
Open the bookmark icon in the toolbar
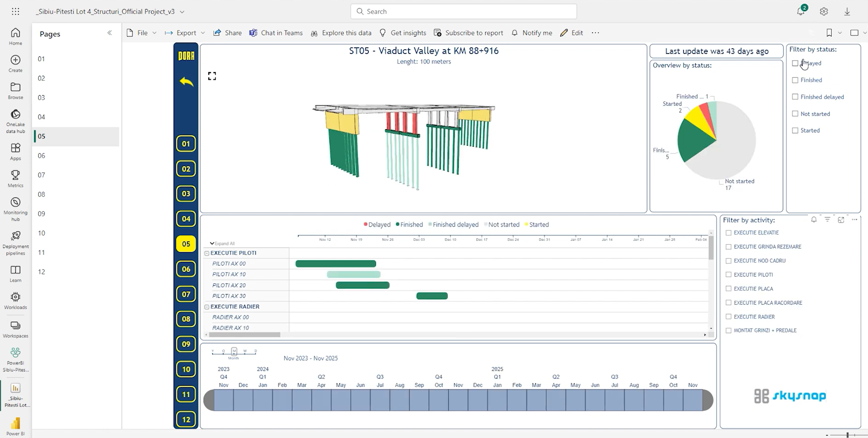coord(829,33)
